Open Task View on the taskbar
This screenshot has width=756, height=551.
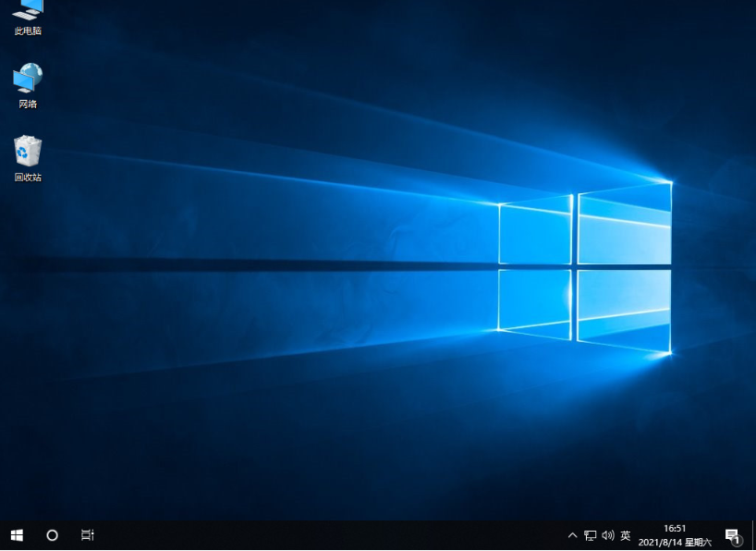[x=87, y=534]
